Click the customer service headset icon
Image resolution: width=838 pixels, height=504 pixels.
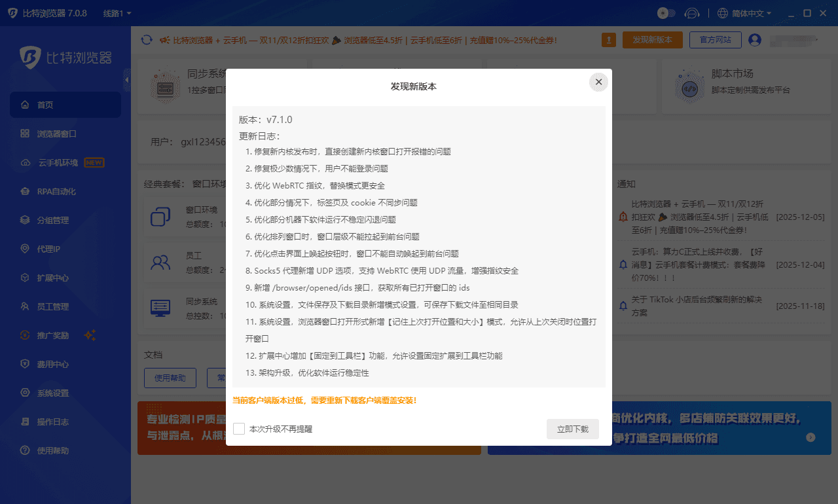tap(692, 12)
